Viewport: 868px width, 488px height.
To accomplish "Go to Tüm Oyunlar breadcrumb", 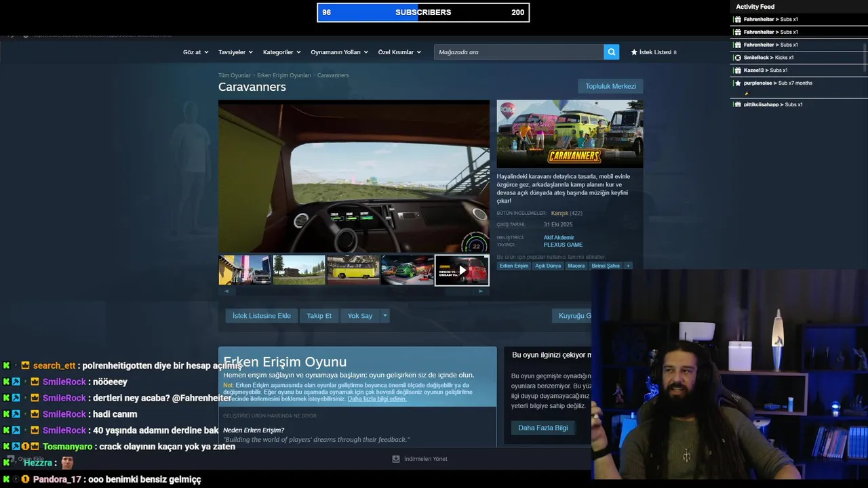I will (x=234, y=75).
